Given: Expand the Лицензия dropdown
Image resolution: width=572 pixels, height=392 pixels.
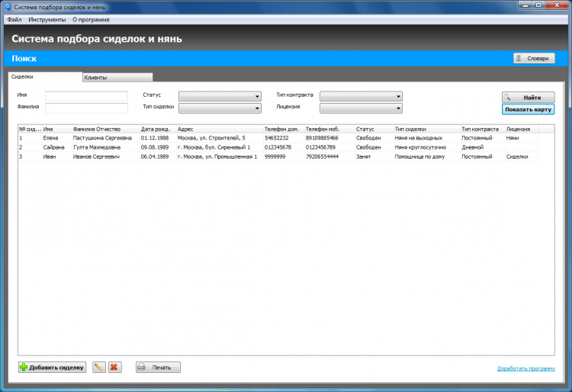Looking at the screenshot, I should point(362,108).
